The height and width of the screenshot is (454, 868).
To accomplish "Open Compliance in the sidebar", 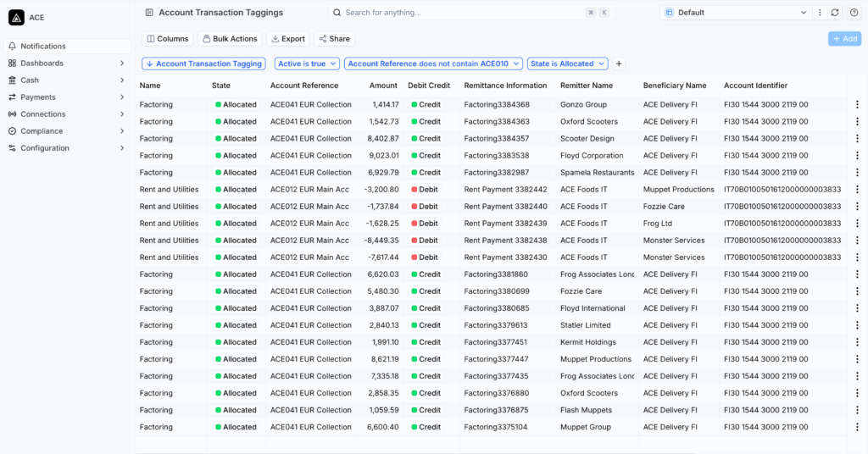I will click(x=67, y=131).
